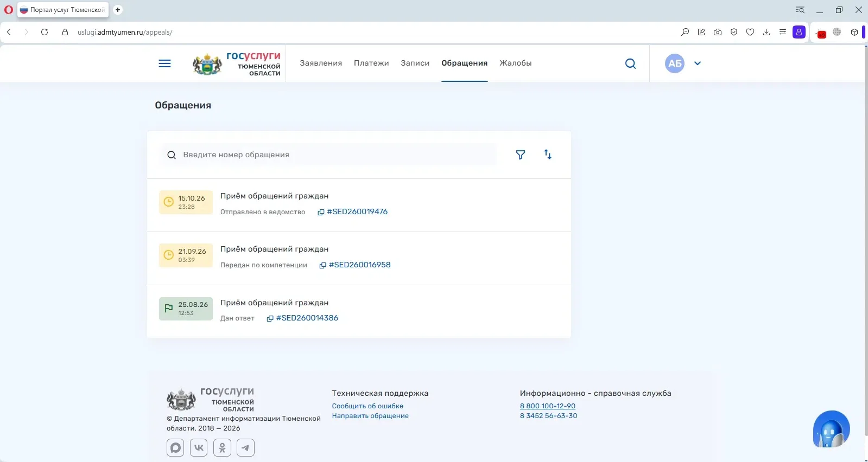Go back in browser history

click(9, 32)
